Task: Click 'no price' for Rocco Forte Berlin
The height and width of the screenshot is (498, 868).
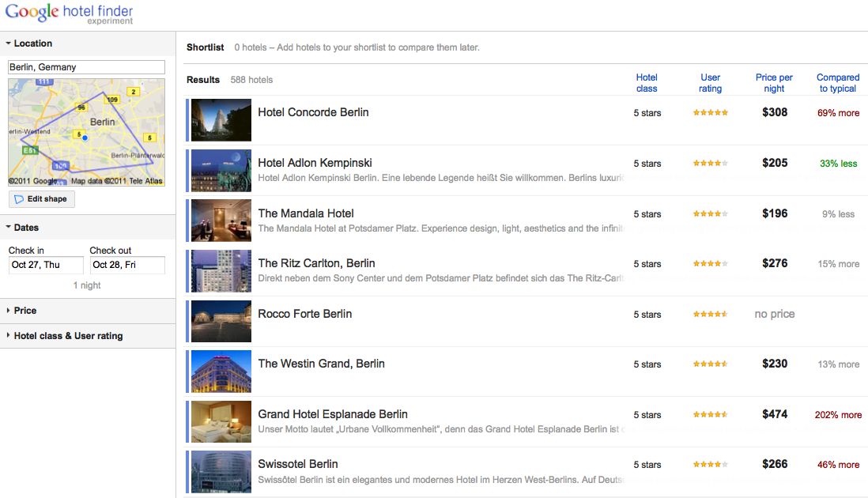Action: click(x=775, y=314)
